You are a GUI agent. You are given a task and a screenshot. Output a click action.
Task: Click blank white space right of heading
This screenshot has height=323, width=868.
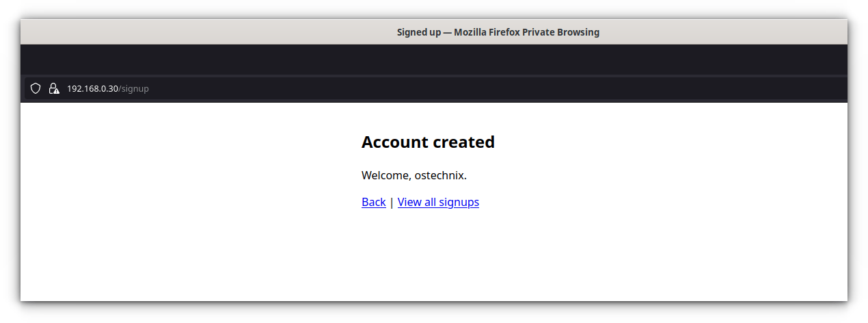click(x=670, y=142)
